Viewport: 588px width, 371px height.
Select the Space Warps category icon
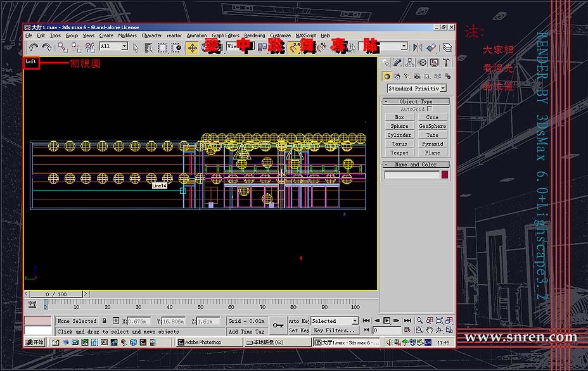coord(437,77)
